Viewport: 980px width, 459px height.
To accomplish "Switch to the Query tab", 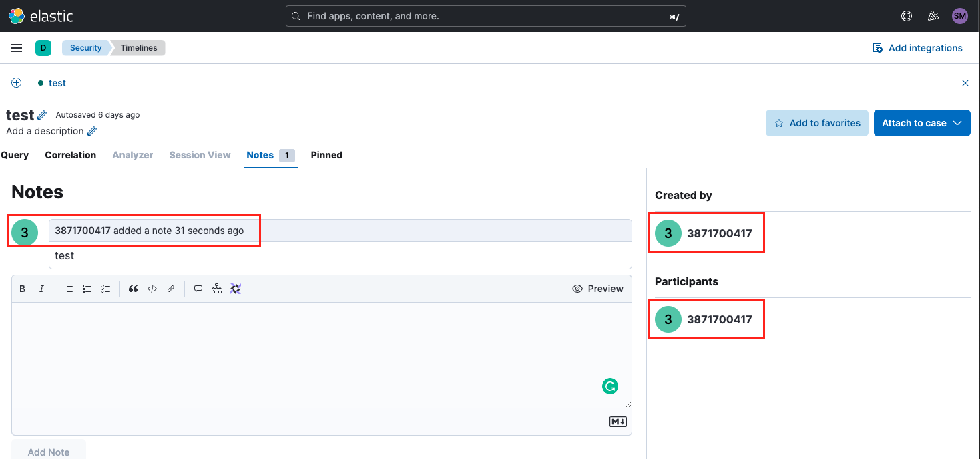I will pyautogui.click(x=15, y=155).
